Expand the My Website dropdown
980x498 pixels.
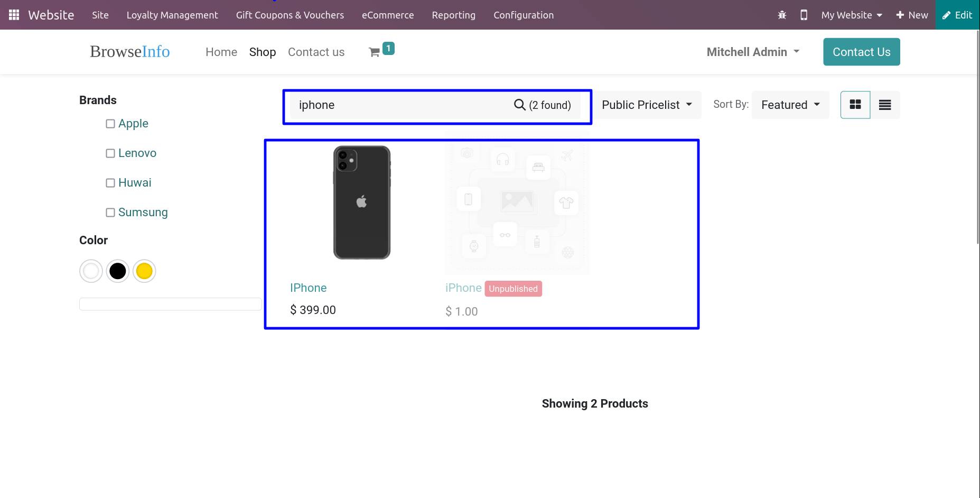852,15
